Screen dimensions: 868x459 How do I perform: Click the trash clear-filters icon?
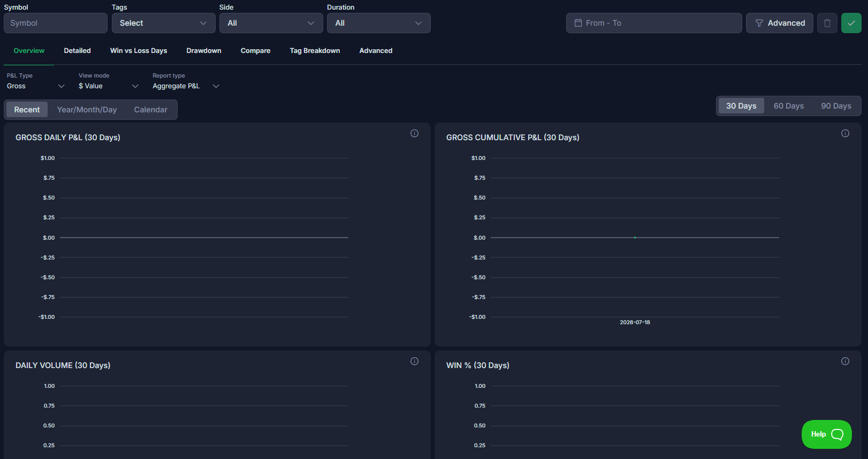point(827,23)
